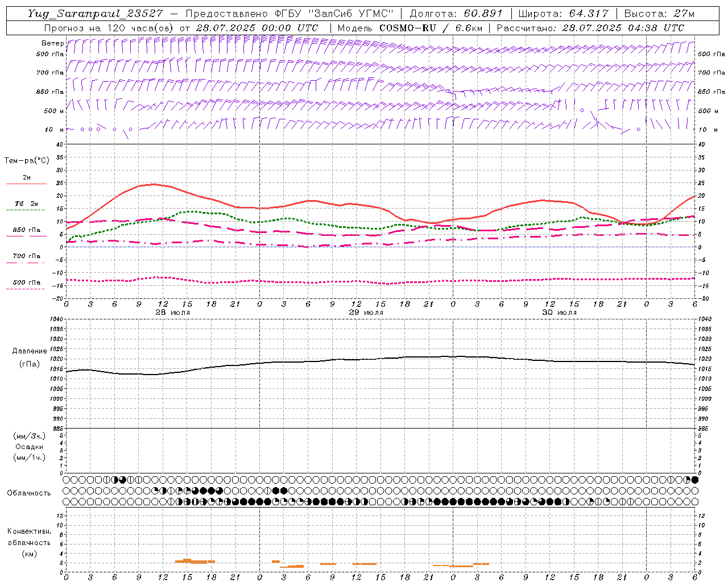728x582 pixels.
Task: Click the left-axis -20 temperature tick label
Action: (58, 298)
